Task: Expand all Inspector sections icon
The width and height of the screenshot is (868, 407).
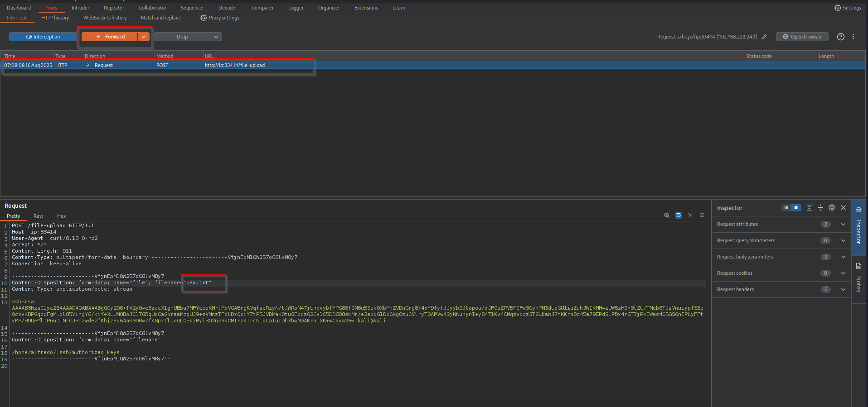Action: coord(809,208)
